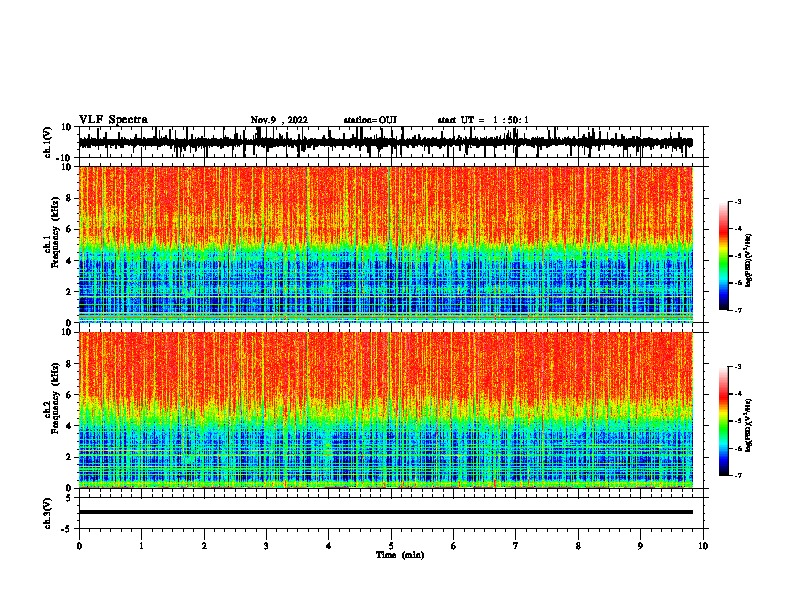Click time axis tick label "3"

266,546
